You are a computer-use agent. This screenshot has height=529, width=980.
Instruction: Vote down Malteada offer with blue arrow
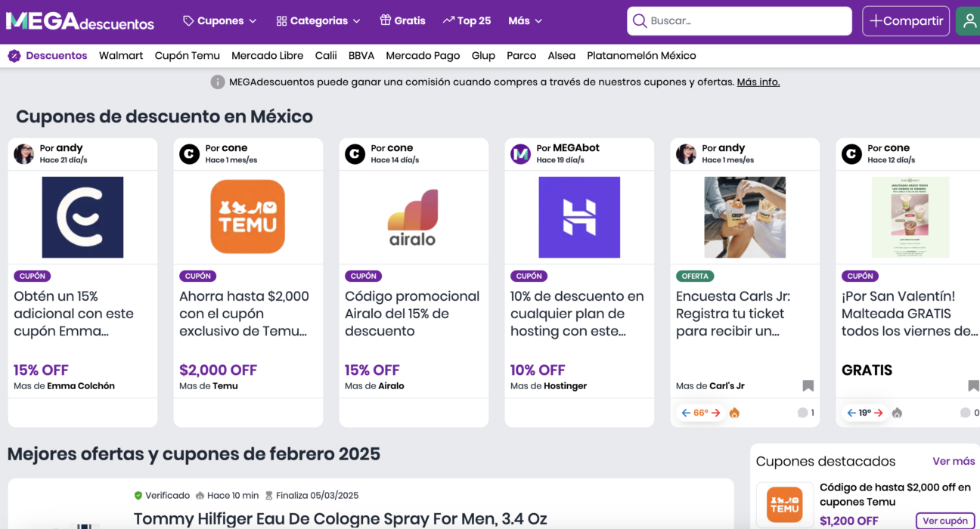click(x=851, y=413)
